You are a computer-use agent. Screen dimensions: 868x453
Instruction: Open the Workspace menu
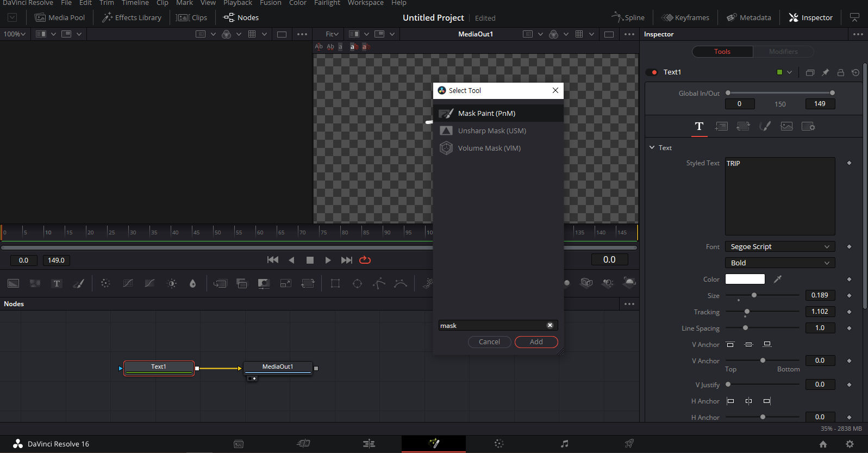point(366,3)
